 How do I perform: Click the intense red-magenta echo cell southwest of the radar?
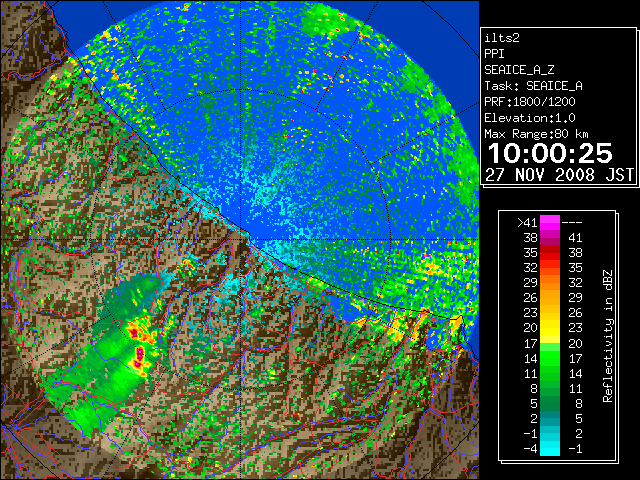tap(140, 356)
